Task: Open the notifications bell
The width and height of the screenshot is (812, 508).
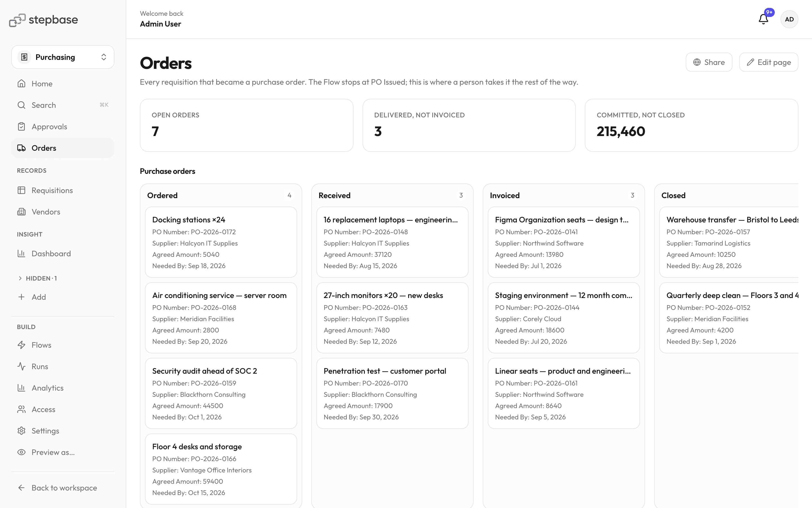Action: 763,19
